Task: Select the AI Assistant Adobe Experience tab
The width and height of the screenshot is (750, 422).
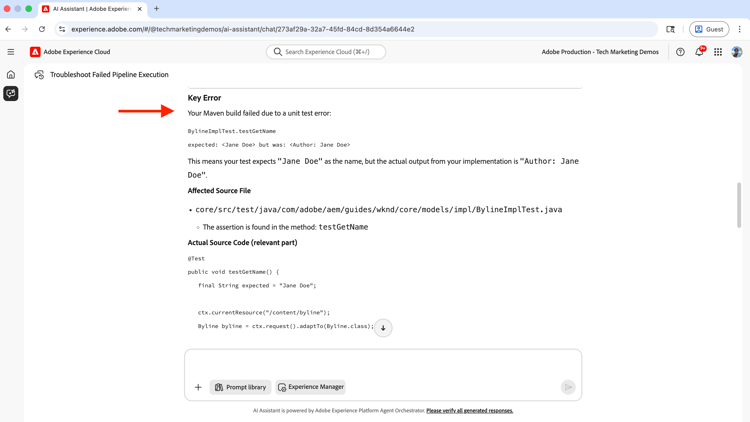Action: pos(92,9)
